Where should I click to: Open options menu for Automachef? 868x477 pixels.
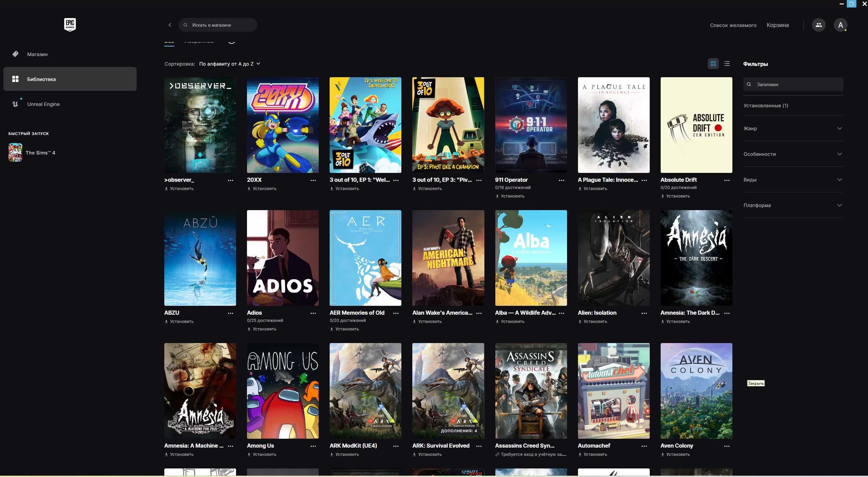point(644,446)
